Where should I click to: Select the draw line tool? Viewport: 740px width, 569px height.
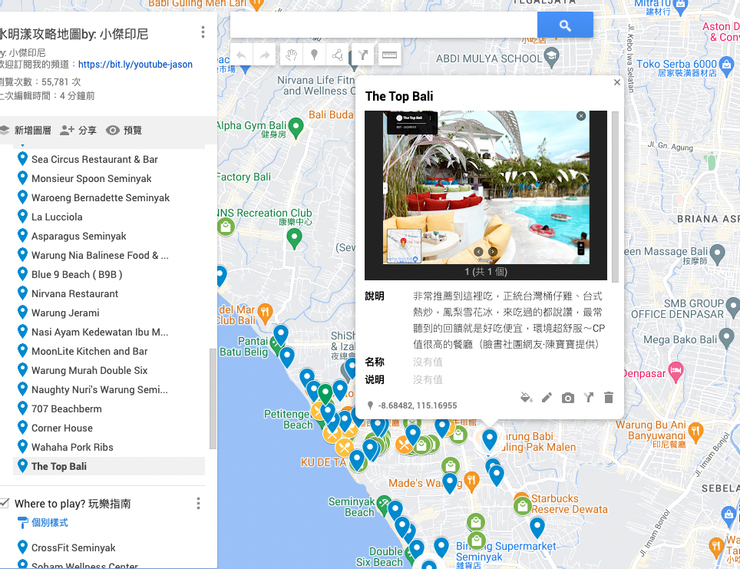pyautogui.click(x=338, y=55)
